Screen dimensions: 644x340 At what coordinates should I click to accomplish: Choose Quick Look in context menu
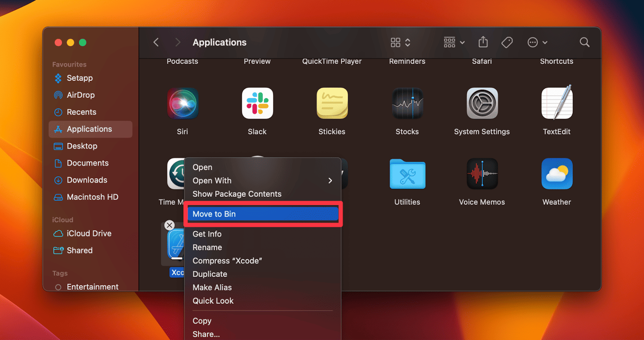click(x=262, y=301)
